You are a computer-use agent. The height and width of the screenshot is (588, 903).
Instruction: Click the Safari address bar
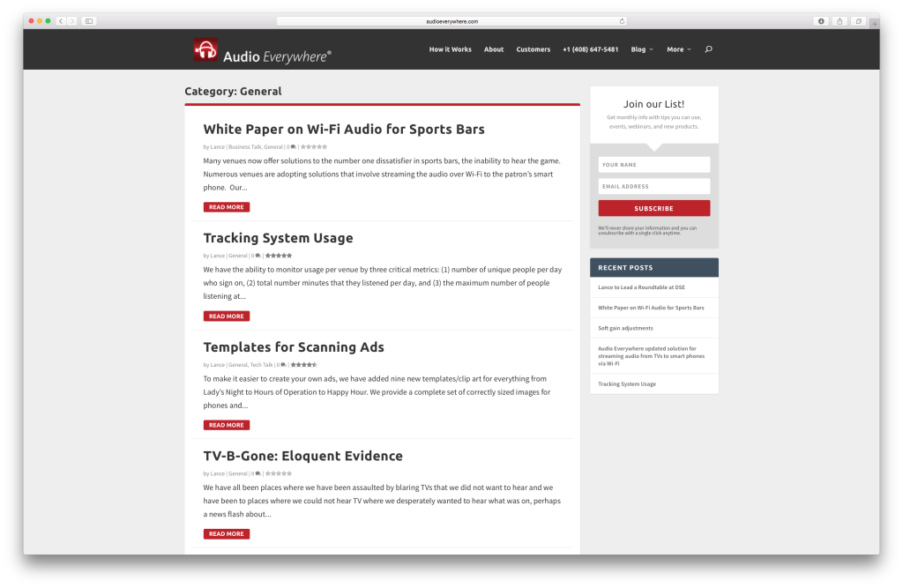(451, 21)
